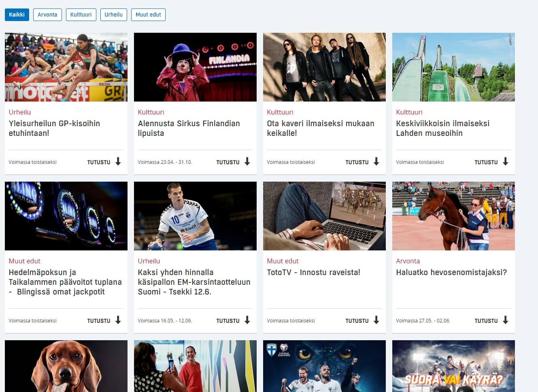This screenshot has height=392, width=538.
Task: Click TUTUSTU on Lahden museoihin card
Action: pyautogui.click(x=486, y=162)
